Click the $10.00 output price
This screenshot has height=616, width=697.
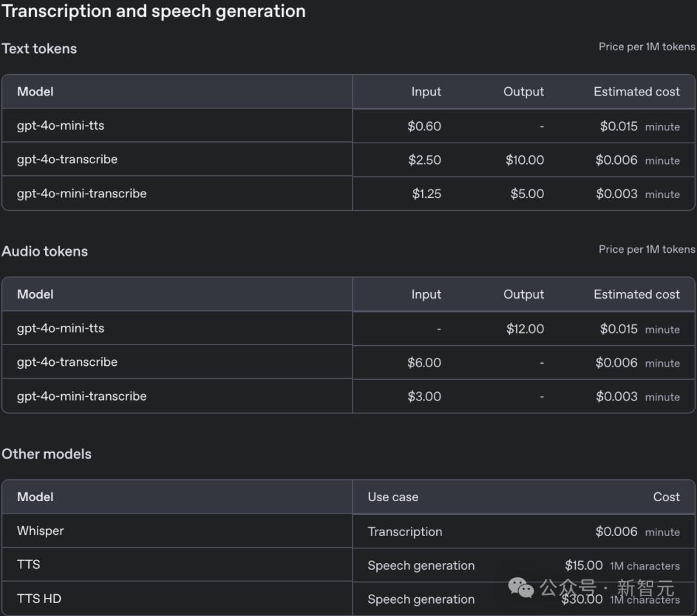[x=525, y=160]
